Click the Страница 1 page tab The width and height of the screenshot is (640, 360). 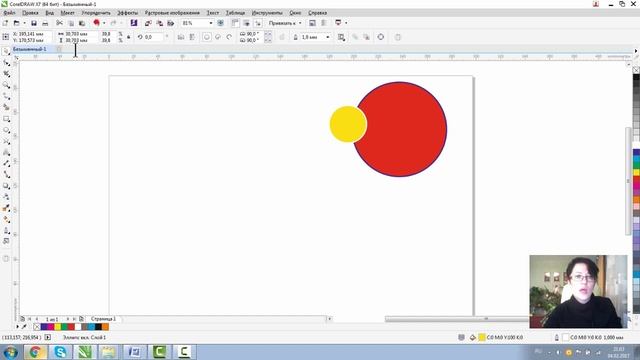[103, 319]
